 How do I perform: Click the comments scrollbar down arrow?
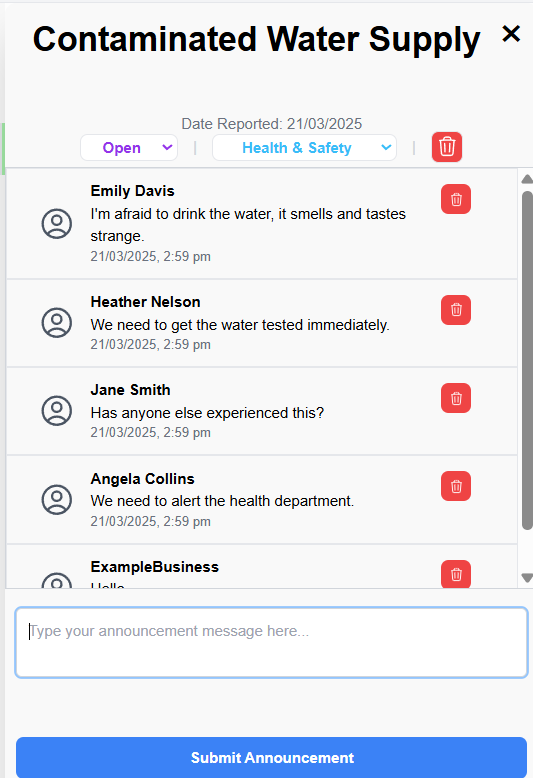pos(527,578)
